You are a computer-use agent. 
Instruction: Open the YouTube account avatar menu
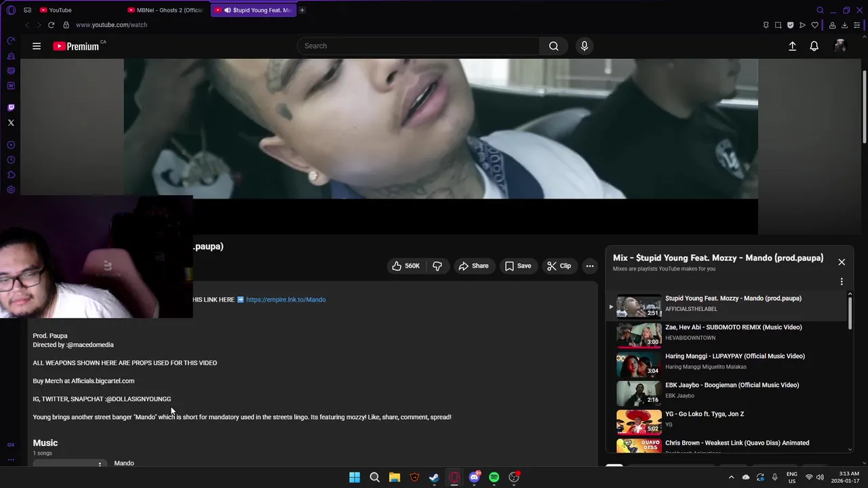coord(840,46)
